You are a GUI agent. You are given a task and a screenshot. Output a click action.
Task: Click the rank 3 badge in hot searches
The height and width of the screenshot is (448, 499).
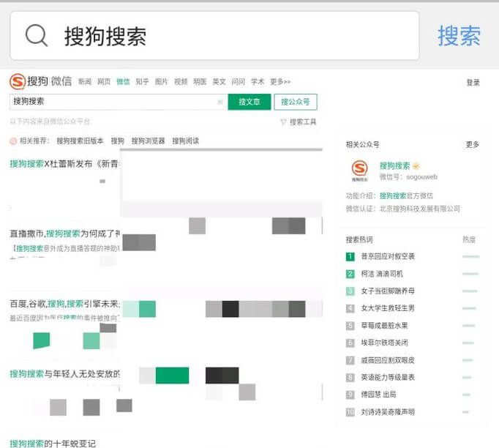click(x=350, y=291)
